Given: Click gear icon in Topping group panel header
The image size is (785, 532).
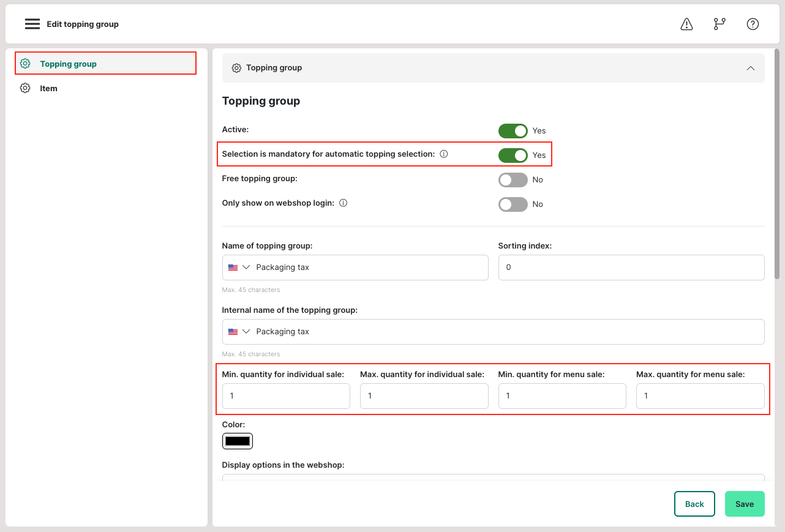Looking at the screenshot, I should tap(236, 68).
